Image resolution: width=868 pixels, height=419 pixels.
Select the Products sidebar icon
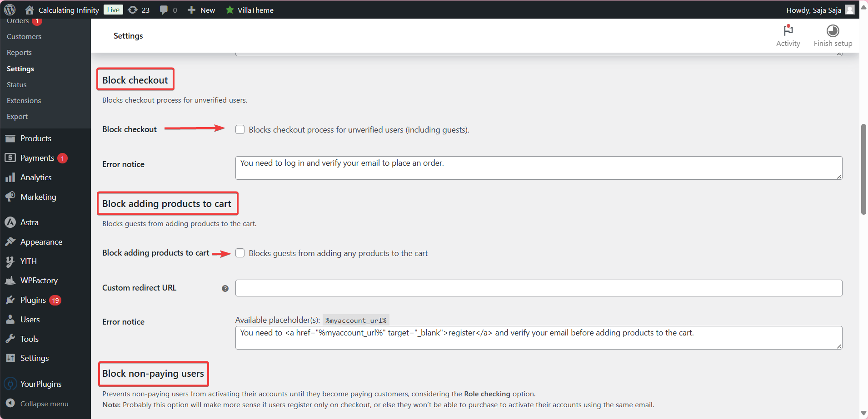pyautogui.click(x=11, y=138)
